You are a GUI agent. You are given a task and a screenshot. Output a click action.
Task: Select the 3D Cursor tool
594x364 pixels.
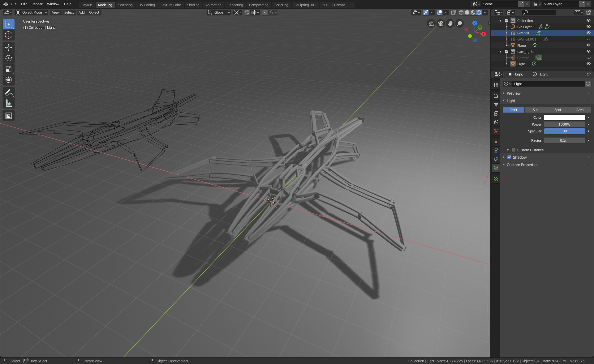point(9,35)
